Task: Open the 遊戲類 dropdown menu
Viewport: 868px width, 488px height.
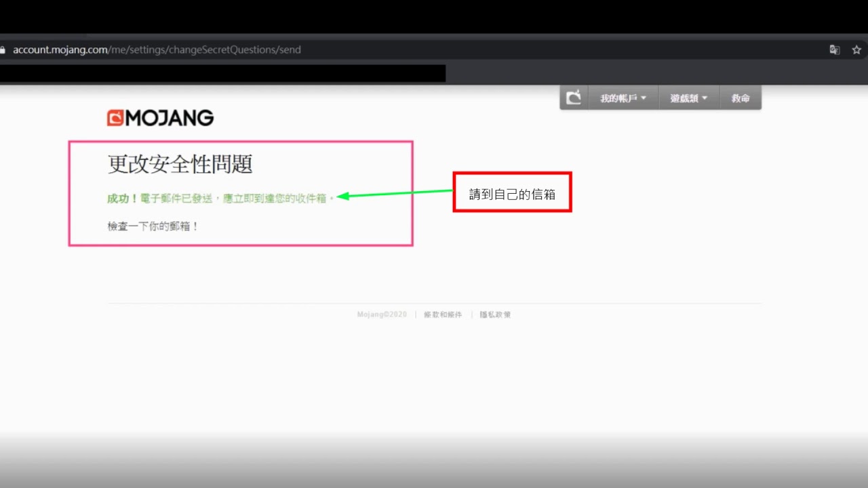Action: [689, 98]
